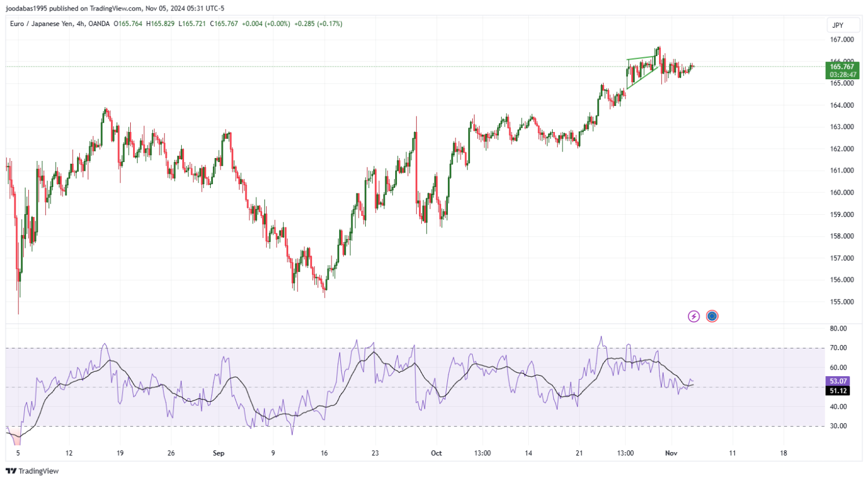Click the 162.000 price axis label
The height and width of the screenshot is (481, 868).
[x=842, y=149]
